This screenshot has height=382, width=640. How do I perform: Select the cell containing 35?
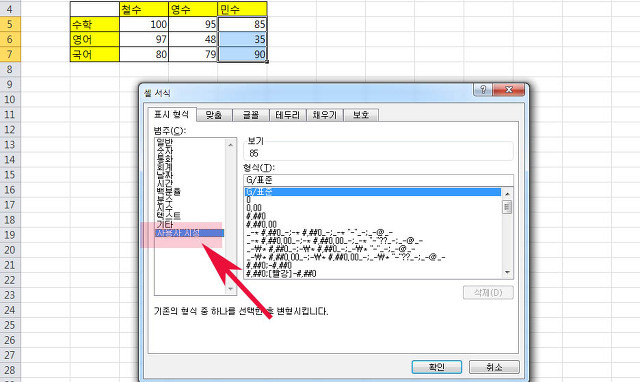pyautogui.click(x=242, y=40)
